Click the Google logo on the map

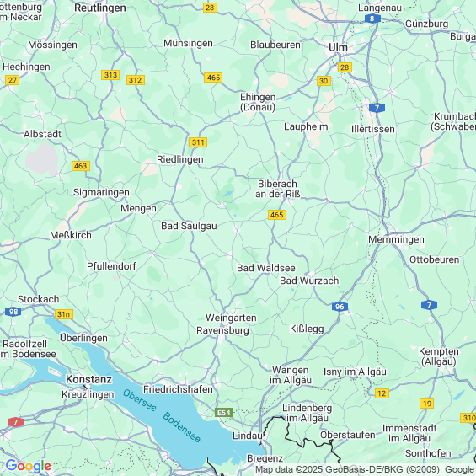pyautogui.click(x=29, y=466)
